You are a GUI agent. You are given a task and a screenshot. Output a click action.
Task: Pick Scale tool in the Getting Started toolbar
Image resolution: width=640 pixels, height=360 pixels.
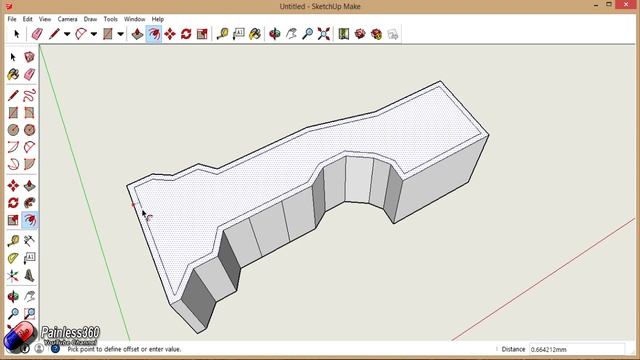coord(202,34)
